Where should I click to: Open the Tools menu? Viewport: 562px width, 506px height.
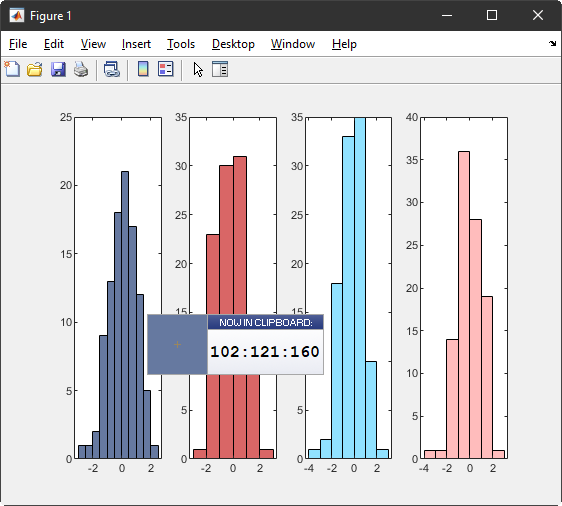181,44
